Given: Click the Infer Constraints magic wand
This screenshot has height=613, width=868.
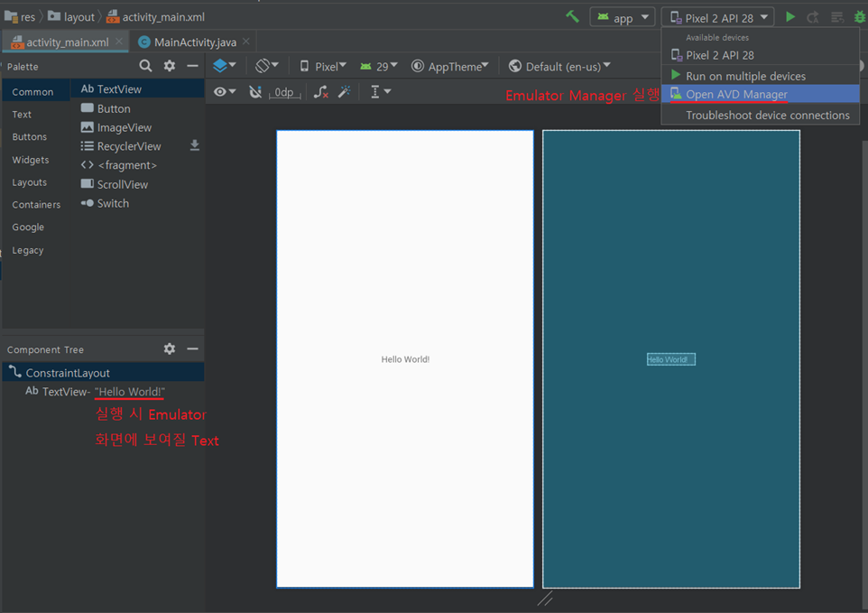Looking at the screenshot, I should 345,92.
